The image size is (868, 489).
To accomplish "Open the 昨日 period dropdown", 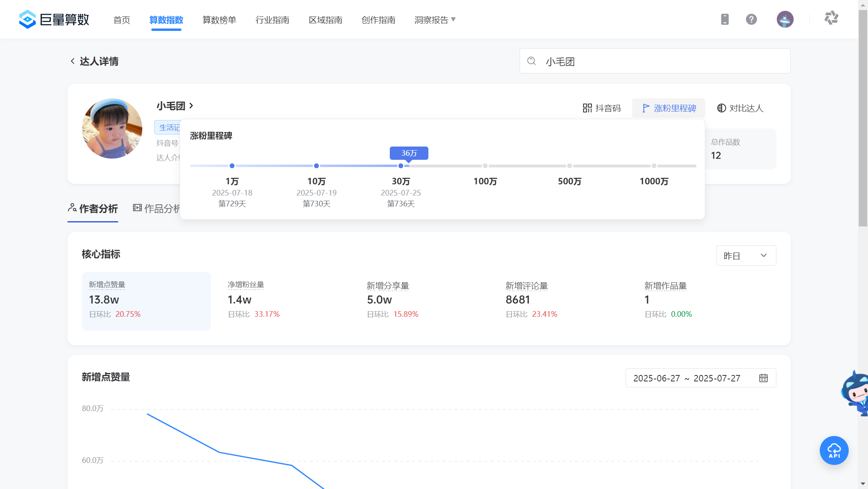I will click(x=746, y=256).
